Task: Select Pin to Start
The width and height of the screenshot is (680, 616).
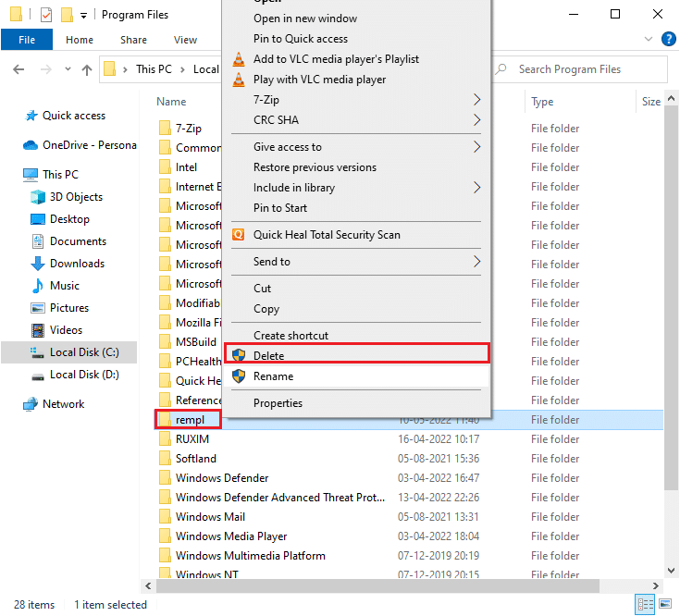Action: 357,208
